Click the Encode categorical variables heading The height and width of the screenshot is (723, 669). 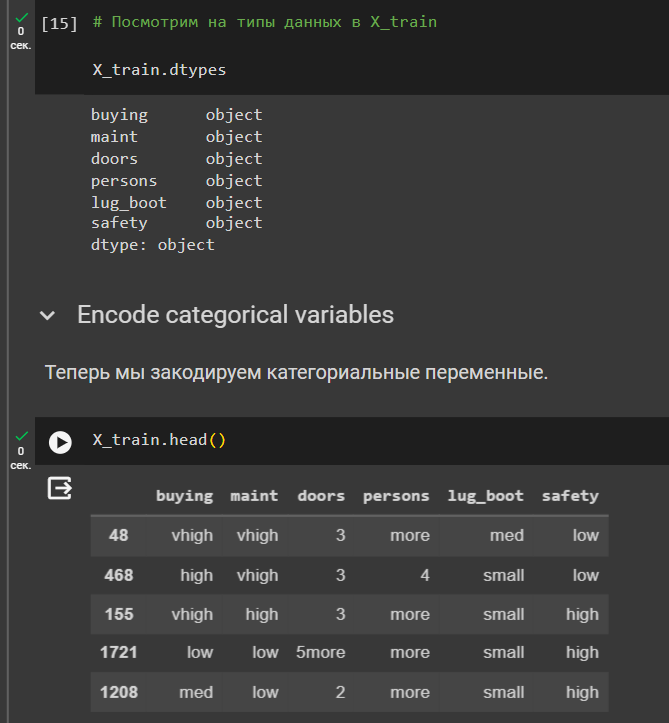tap(235, 315)
